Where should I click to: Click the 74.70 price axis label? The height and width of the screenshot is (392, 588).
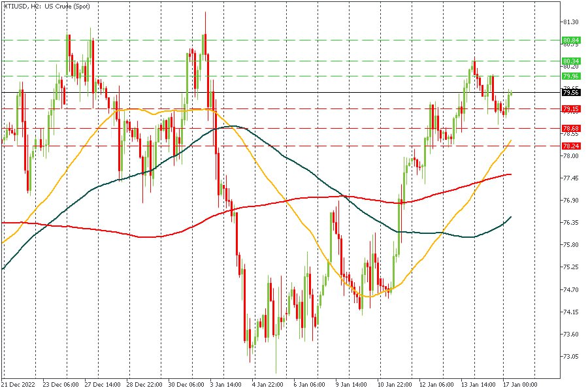[x=571, y=289]
